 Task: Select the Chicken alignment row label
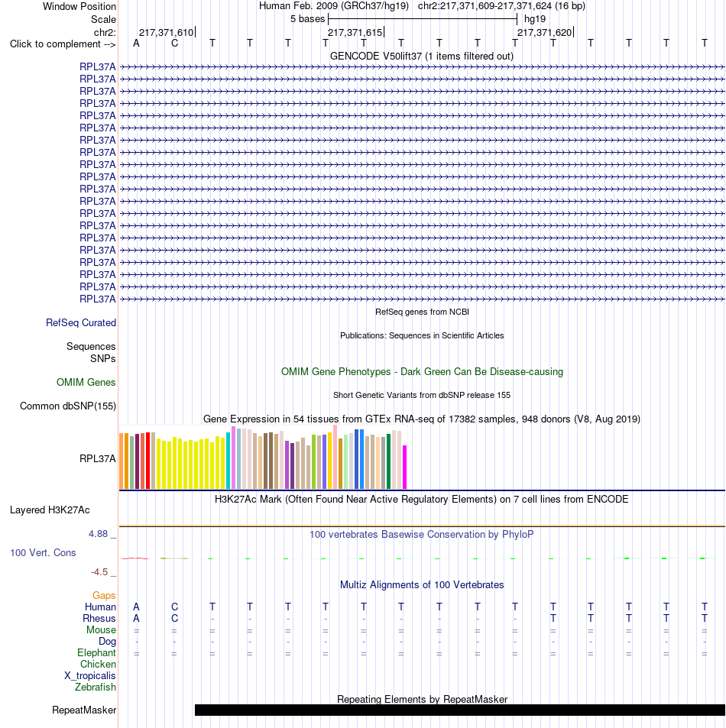point(98,665)
